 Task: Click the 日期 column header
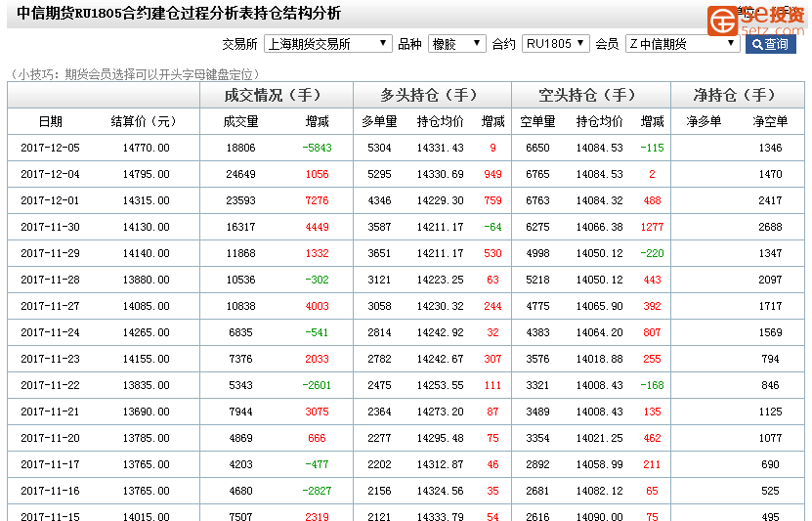point(50,122)
